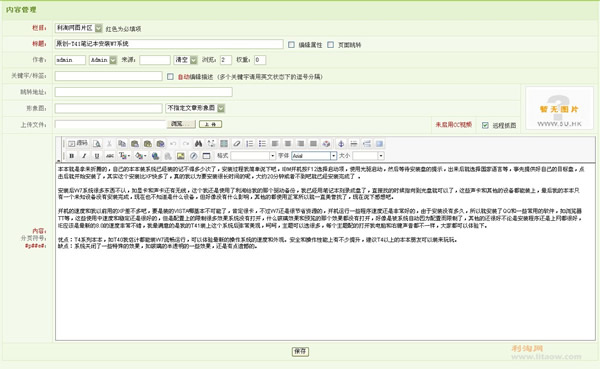This screenshot has height=369, width=600.
Task: Click the Select All icon
Action: 224,144
